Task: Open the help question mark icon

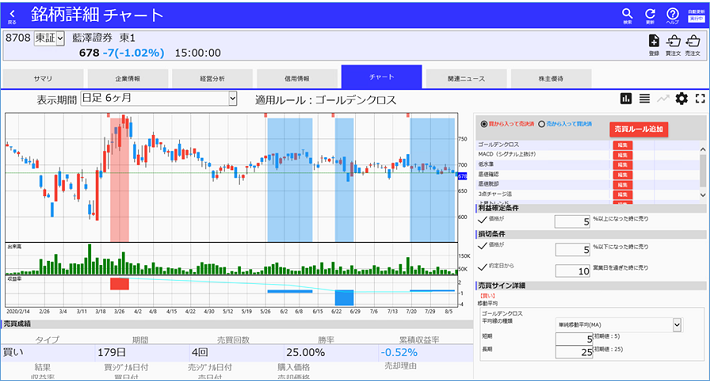Action: [672, 16]
